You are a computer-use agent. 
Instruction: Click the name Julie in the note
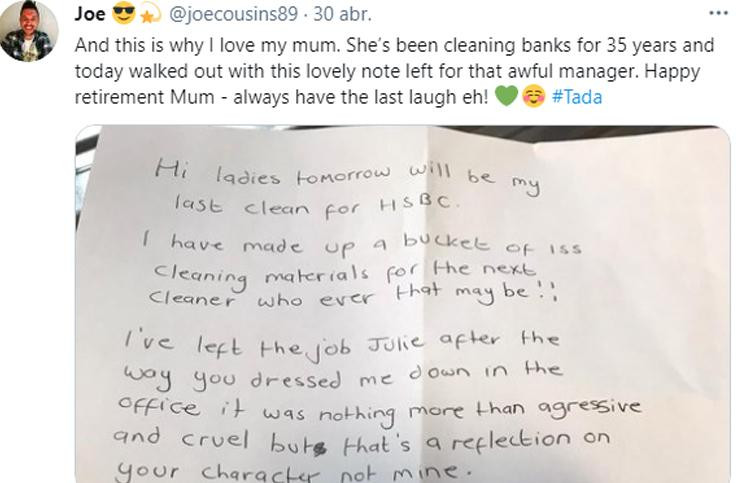click(x=395, y=343)
